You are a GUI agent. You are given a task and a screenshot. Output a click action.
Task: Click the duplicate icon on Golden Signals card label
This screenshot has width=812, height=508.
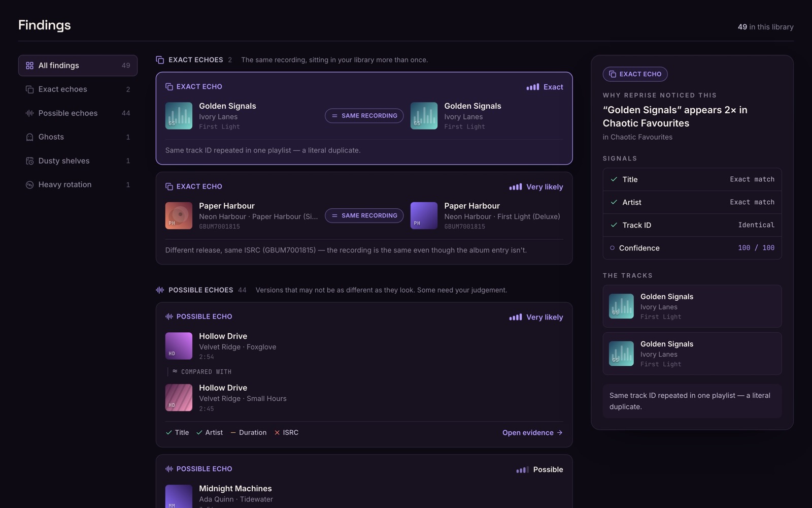pos(169,87)
